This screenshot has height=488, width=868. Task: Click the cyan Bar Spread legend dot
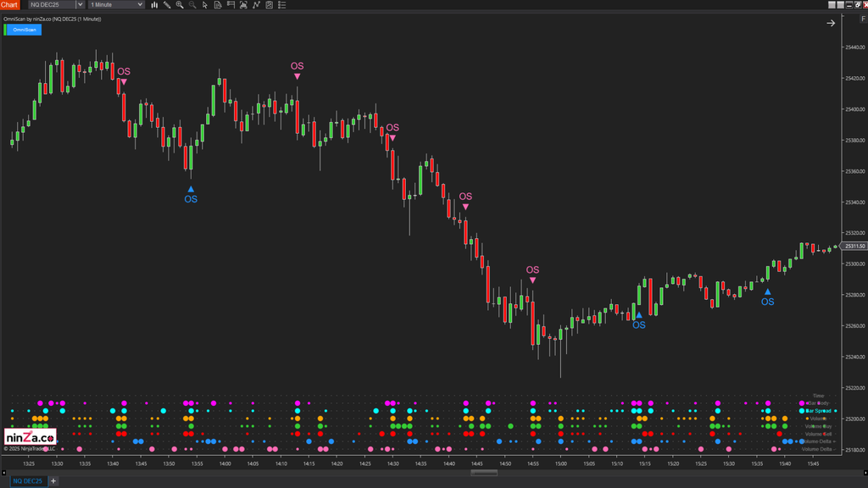[x=802, y=411]
